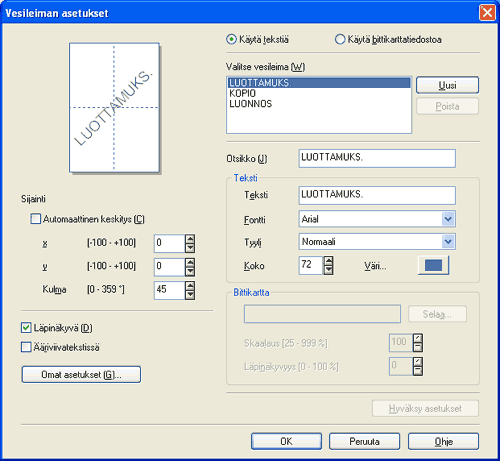Open the Väri blue color swatch
This screenshot has height=461, width=500.
433,265
